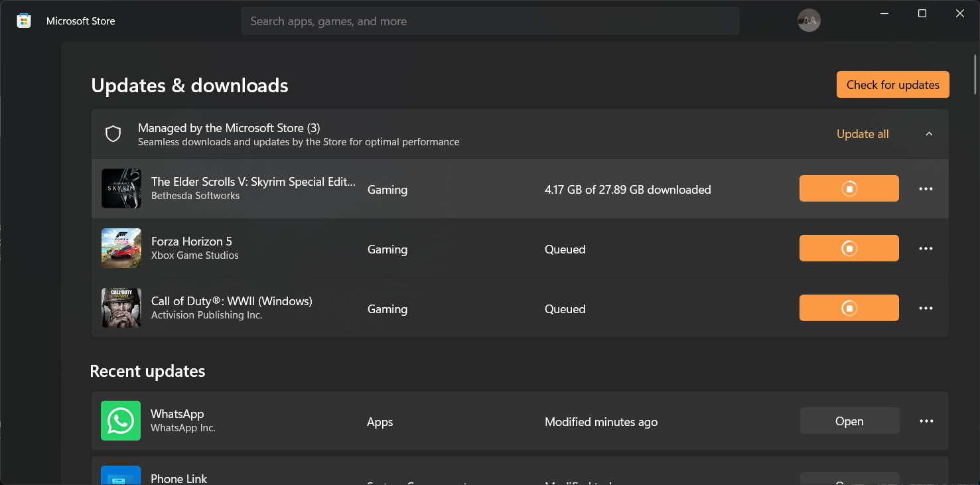Click the Microsoft Store logo icon
The height and width of the screenshot is (485, 980).
coord(24,21)
